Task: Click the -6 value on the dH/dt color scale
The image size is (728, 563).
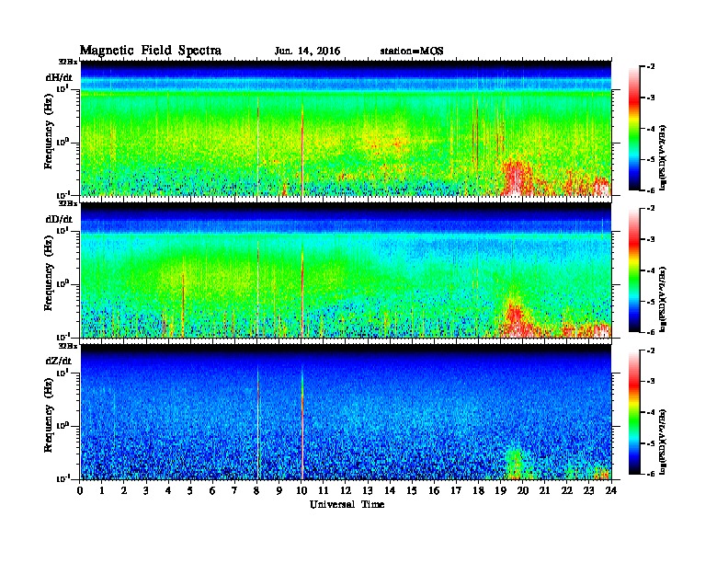Action: (x=651, y=190)
